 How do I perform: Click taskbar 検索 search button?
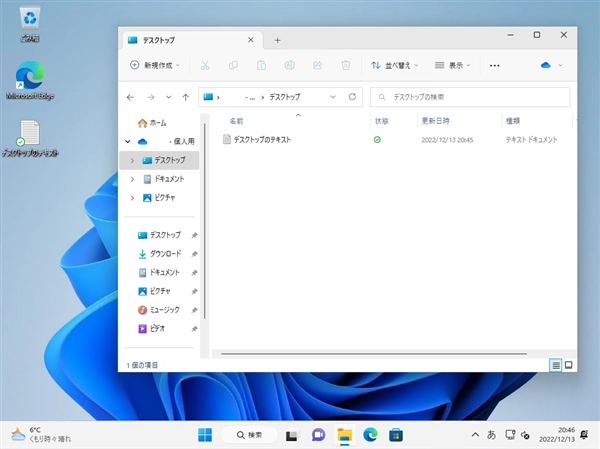click(x=249, y=435)
